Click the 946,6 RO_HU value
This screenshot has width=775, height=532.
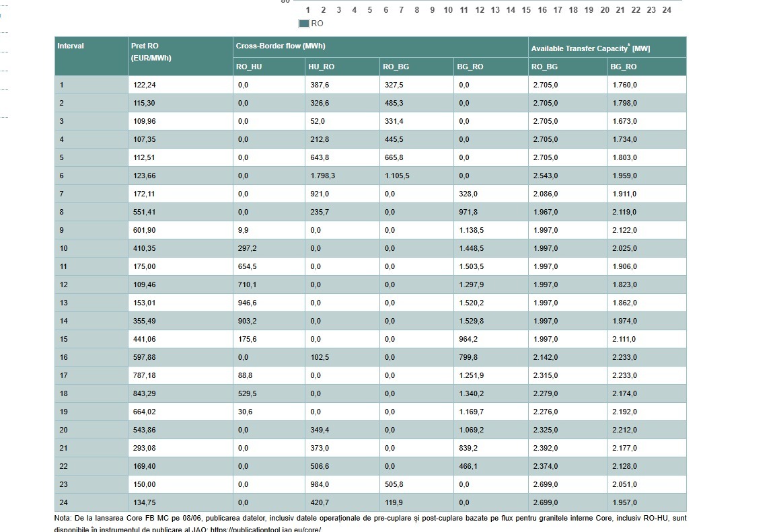click(x=247, y=303)
